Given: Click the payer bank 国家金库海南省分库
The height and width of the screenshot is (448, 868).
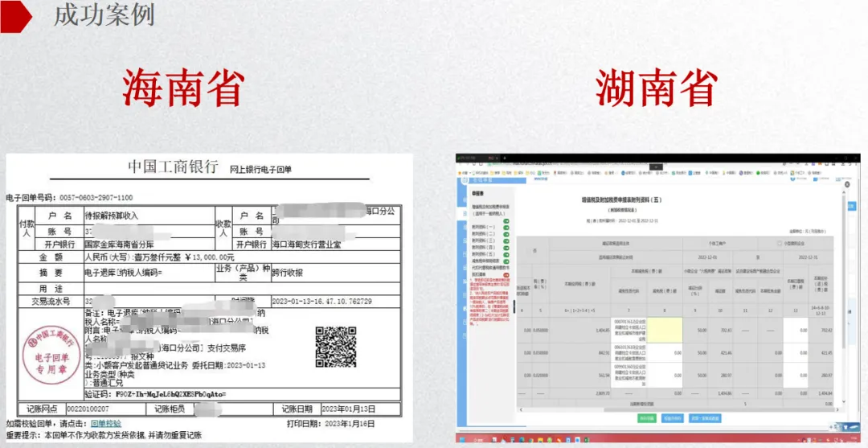Looking at the screenshot, I should click(119, 244).
